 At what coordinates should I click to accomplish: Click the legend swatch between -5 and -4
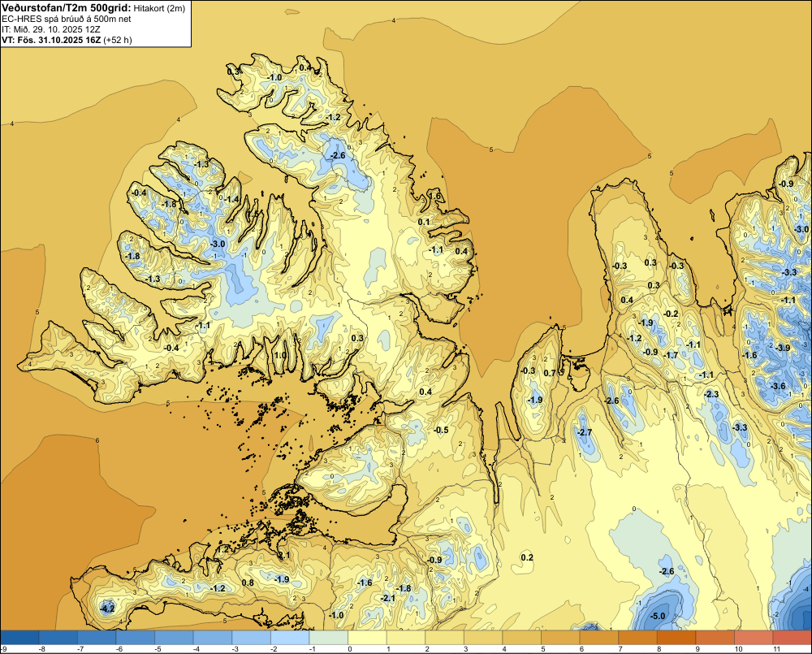click(174, 638)
